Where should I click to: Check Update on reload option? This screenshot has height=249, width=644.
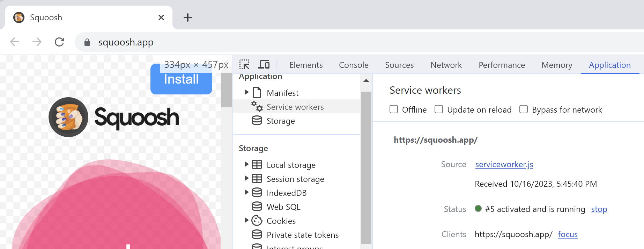coord(439,109)
